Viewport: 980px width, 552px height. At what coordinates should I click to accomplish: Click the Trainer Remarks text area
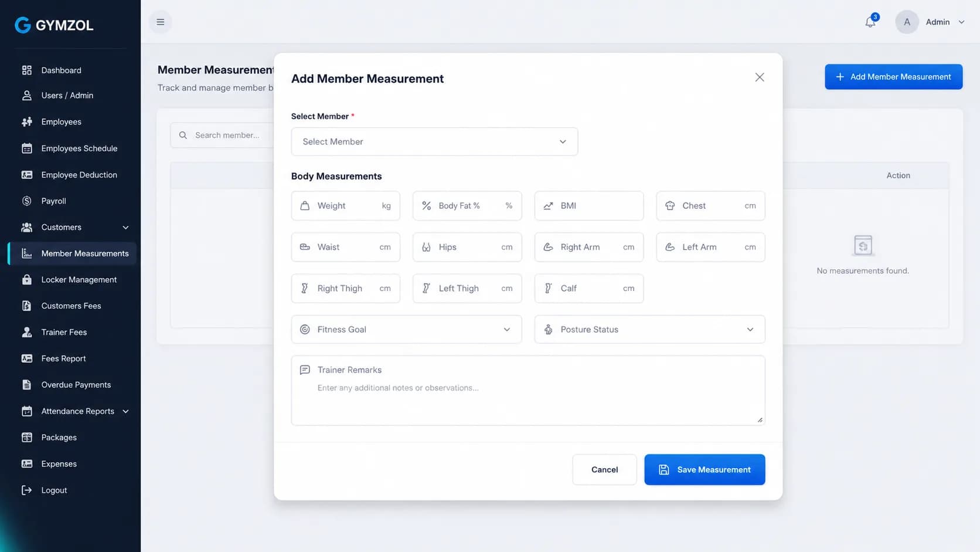tap(528, 391)
